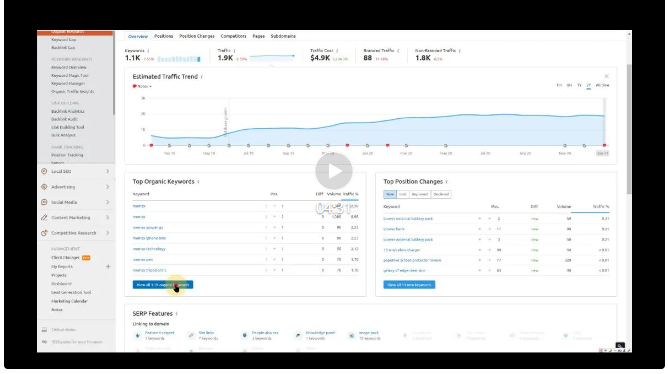Select the Lost position changes filter
Viewport: 668px width, 374px height.
403,194
